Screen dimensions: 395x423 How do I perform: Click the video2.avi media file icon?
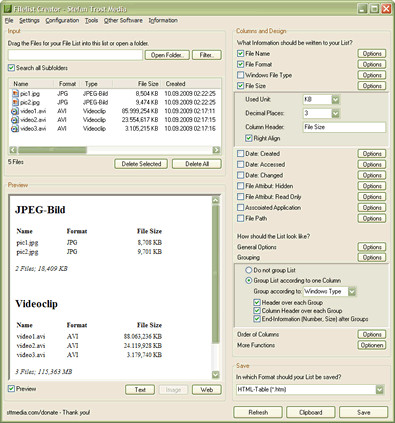[15, 120]
